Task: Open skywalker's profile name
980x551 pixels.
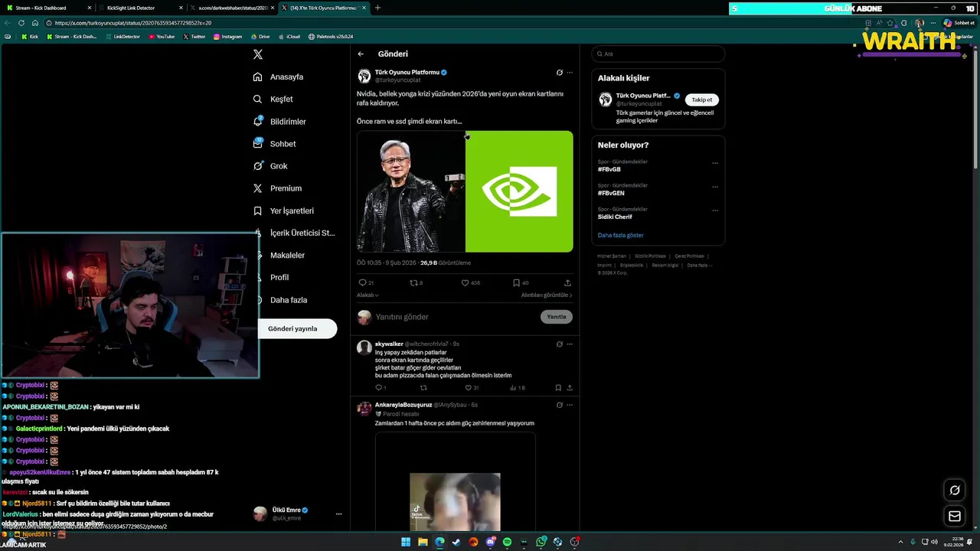Action: click(389, 344)
